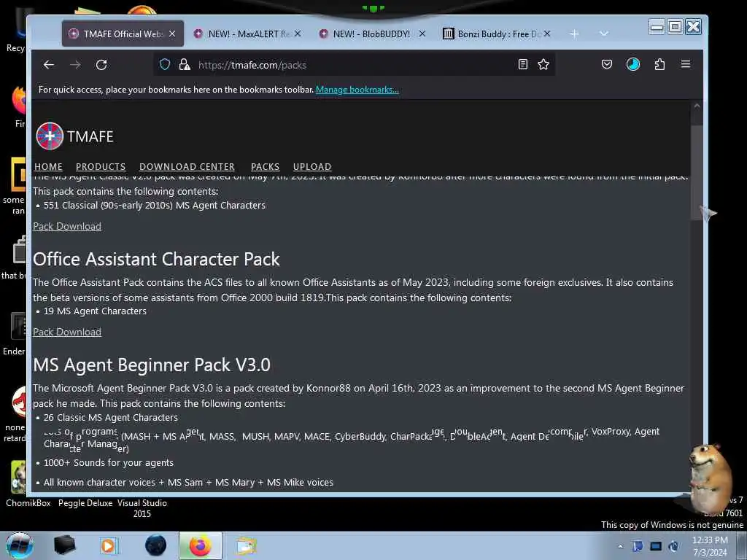Open tracking protection shield info
The width and height of the screenshot is (747, 560).
pos(165,65)
